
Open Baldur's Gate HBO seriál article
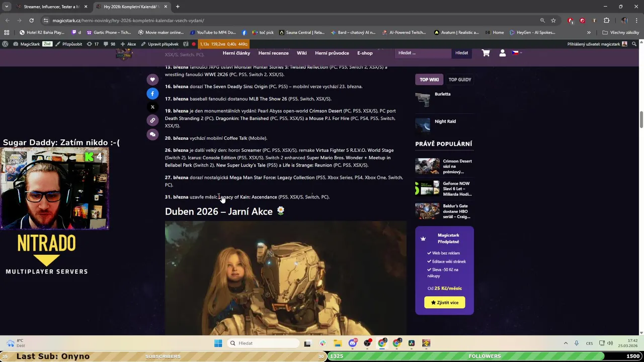pyautogui.click(x=457, y=211)
